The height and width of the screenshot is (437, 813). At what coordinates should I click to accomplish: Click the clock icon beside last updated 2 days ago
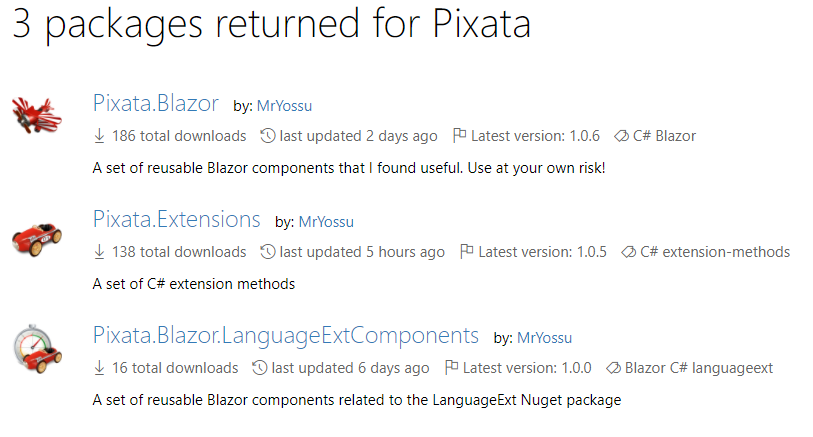pyautogui.click(x=268, y=136)
